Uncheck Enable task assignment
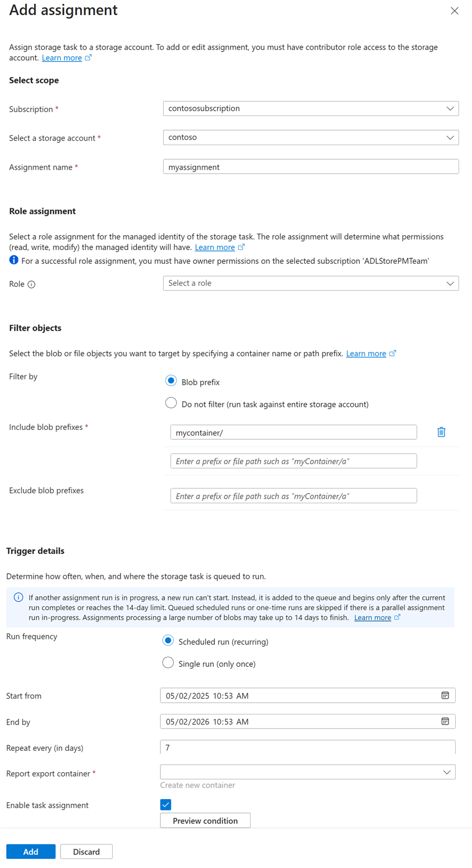This screenshot has width=472, height=868. 165,804
